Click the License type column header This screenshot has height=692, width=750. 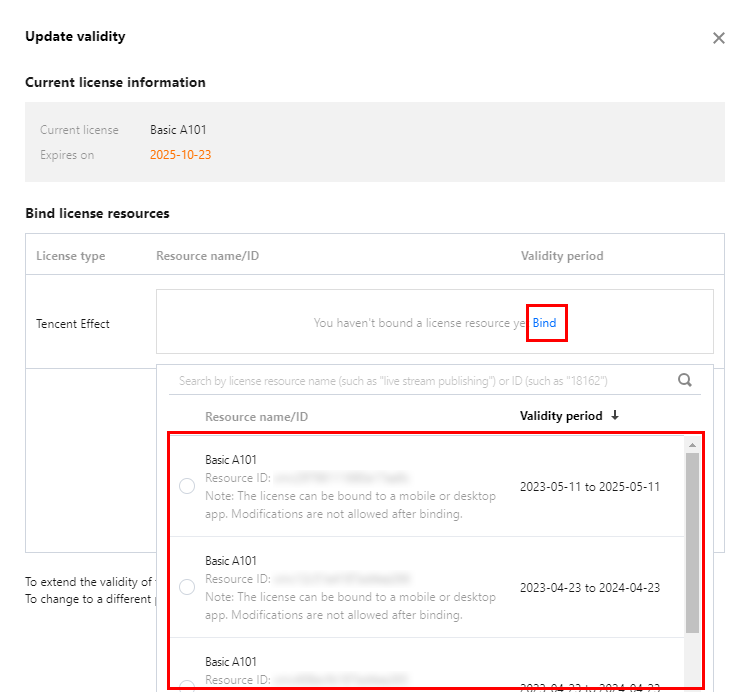coord(71,256)
